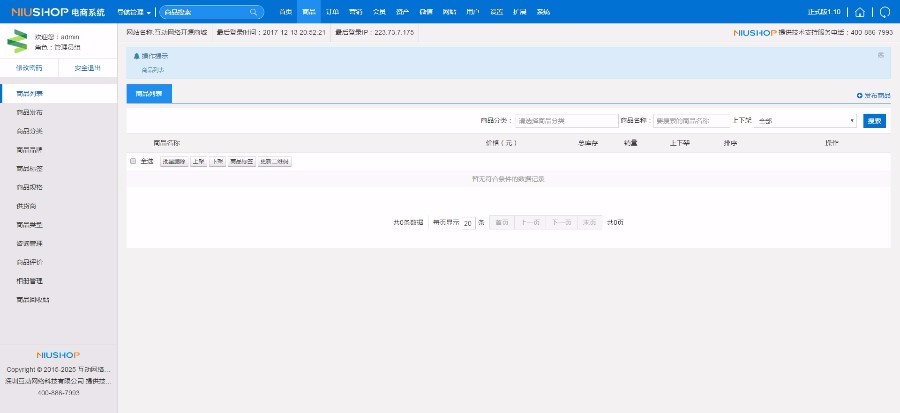
Task: Click the 下架 button in batch toolbar
Action: 217,162
